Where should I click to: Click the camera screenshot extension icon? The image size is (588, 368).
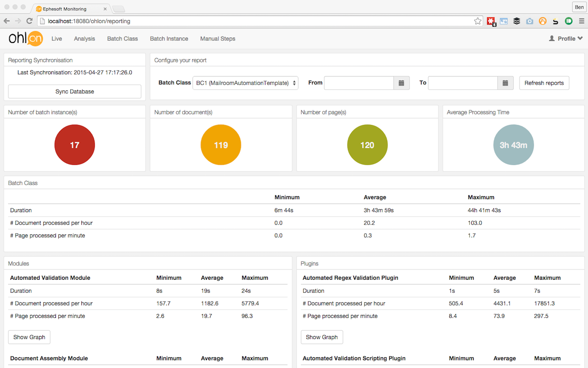pyautogui.click(x=530, y=20)
